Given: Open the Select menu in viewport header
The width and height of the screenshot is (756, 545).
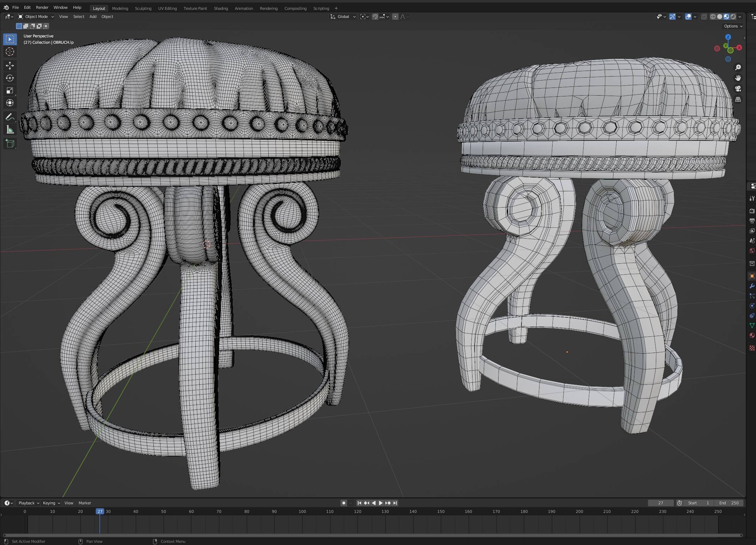Looking at the screenshot, I should click(x=78, y=17).
